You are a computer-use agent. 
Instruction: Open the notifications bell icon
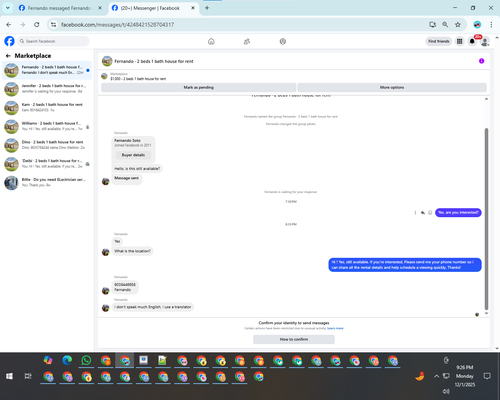pos(472,41)
